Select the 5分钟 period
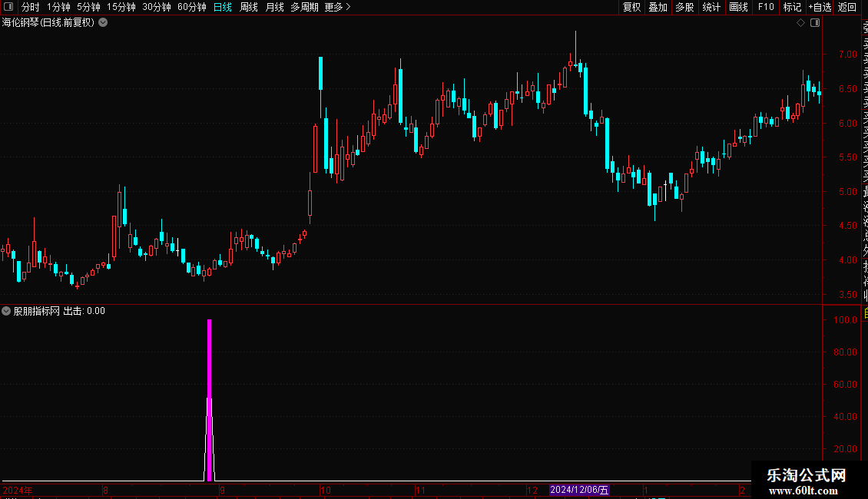Image resolution: width=868 pixels, height=499 pixels. [88, 7]
